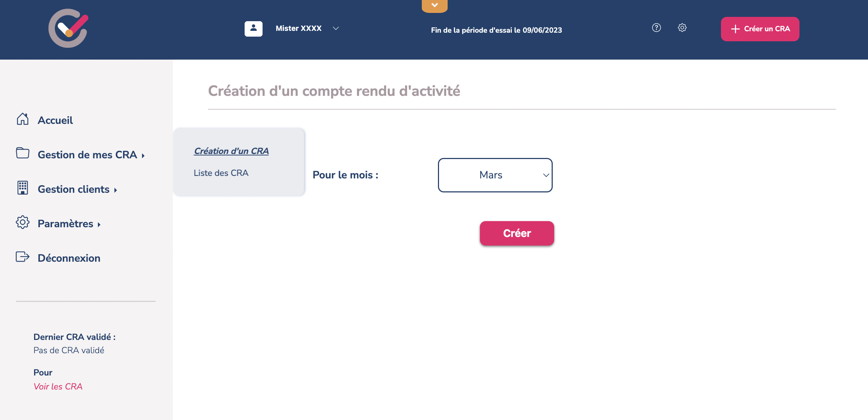Click the Accueil home icon
Viewport: 868px width, 420px height.
tap(23, 119)
